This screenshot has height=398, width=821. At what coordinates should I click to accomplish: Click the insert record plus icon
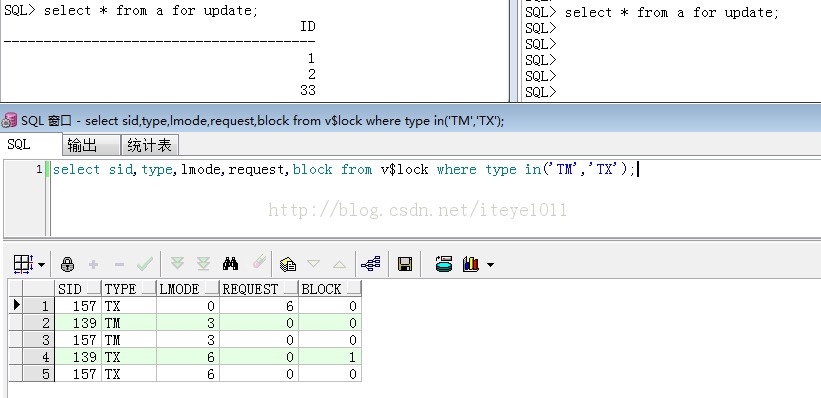[x=93, y=264]
